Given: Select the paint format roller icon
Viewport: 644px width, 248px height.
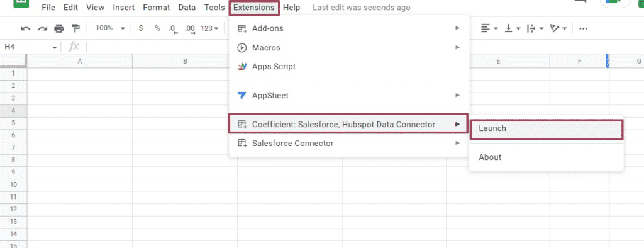Looking at the screenshot, I should pyautogui.click(x=75, y=28).
